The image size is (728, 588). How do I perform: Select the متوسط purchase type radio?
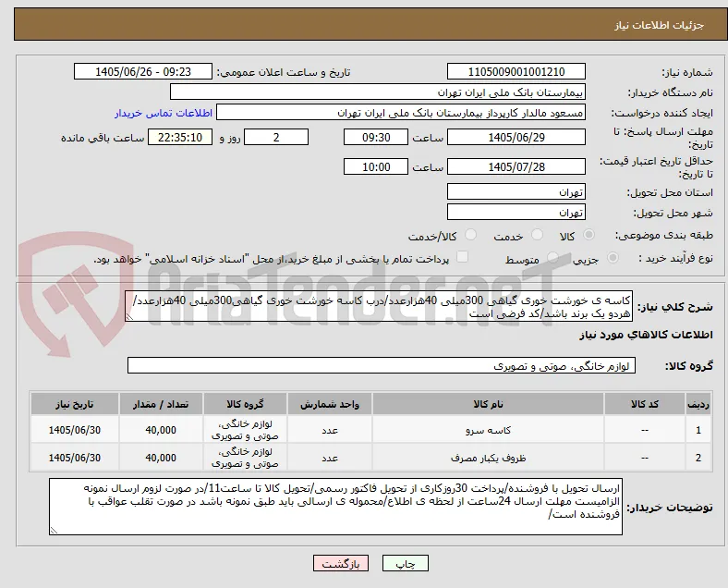coord(552,257)
